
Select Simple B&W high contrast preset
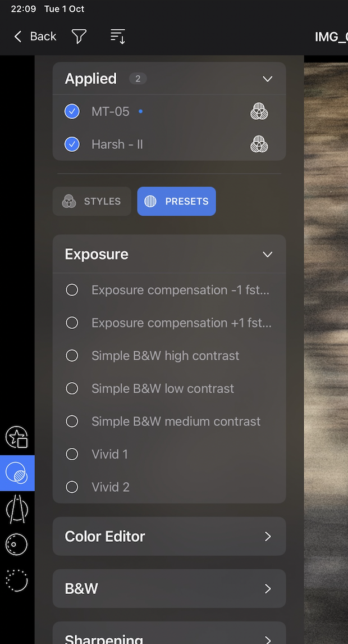point(169,356)
